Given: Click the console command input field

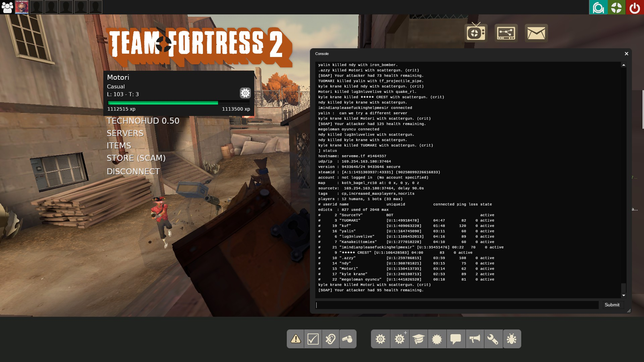Looking at the screenshot, I should click(x=457, y=305).
